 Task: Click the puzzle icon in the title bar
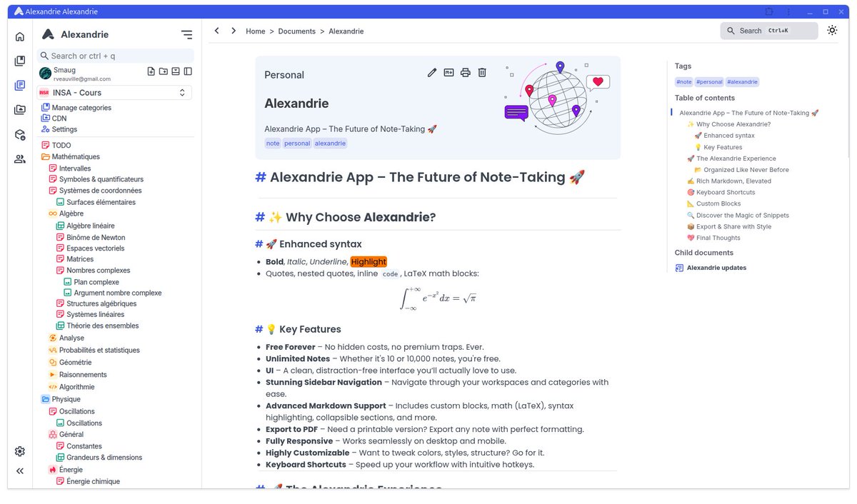coord(769,11)
